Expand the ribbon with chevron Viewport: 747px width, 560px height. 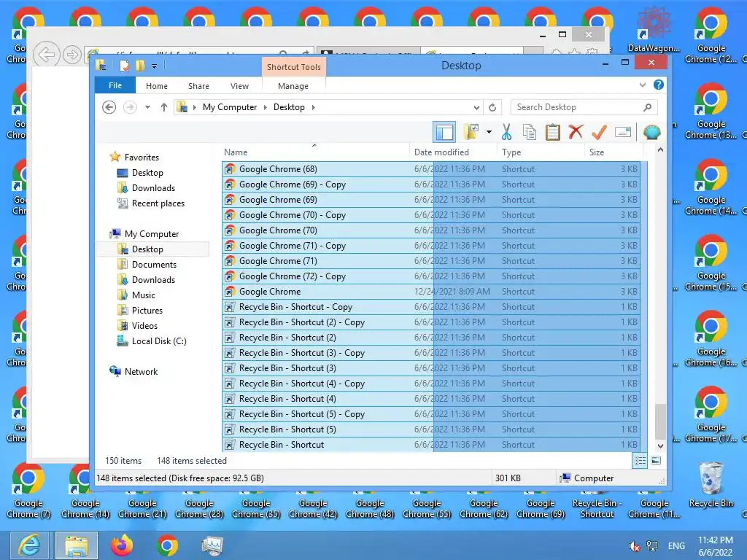[x=642, y=85]
